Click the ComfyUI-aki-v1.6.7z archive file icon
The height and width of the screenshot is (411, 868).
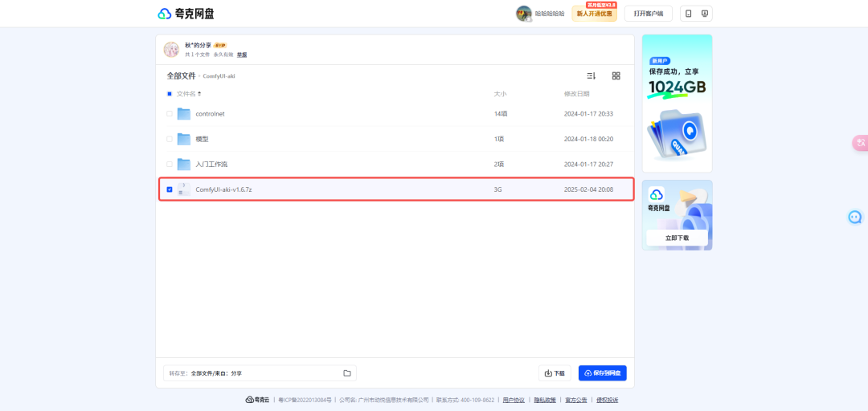tap(184, 189)
